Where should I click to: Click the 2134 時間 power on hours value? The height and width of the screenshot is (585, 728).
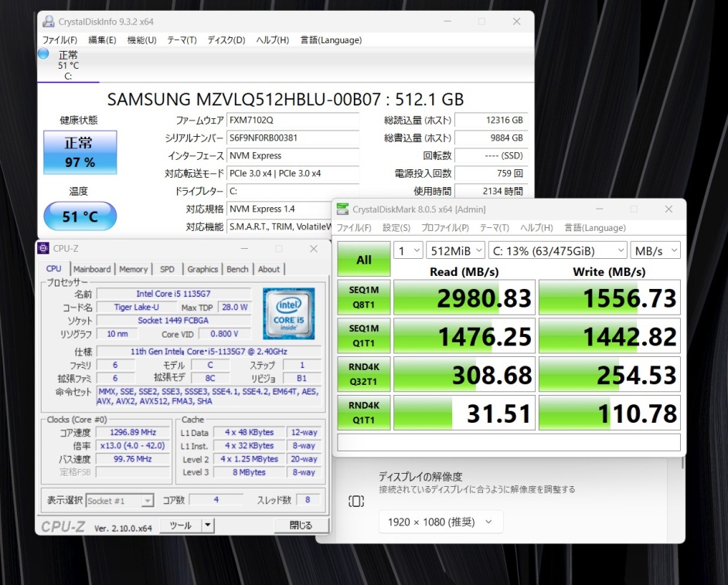(x=492, y=192)
